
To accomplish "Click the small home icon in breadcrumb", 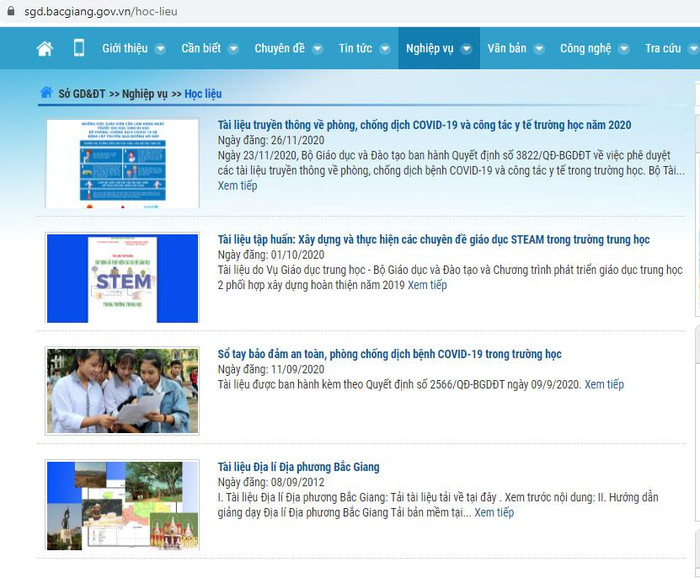I will pyautogui.click(x=46, y=93).
